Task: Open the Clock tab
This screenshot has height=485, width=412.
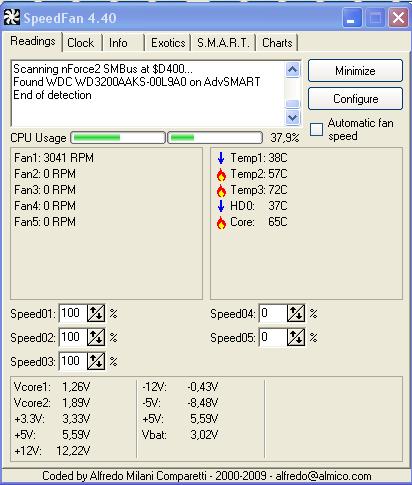Action: tap(81, 43)
